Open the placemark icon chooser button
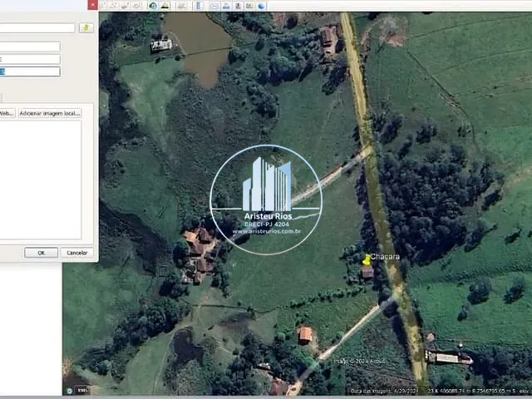532x399 pixels. 86,27
